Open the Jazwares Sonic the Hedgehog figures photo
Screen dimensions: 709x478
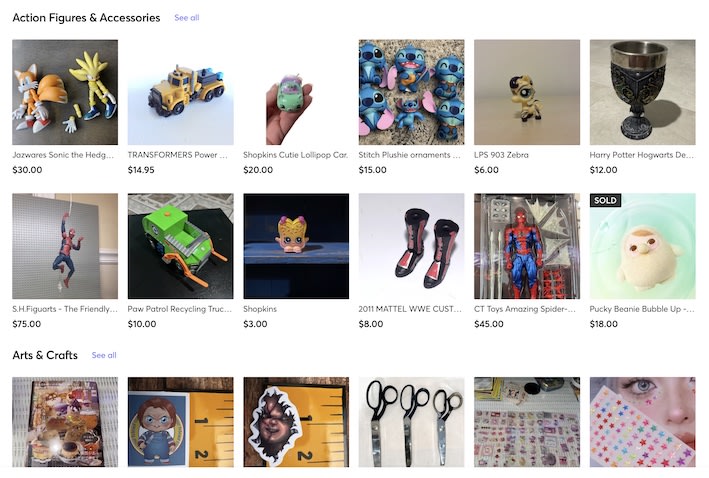point(65,92)
